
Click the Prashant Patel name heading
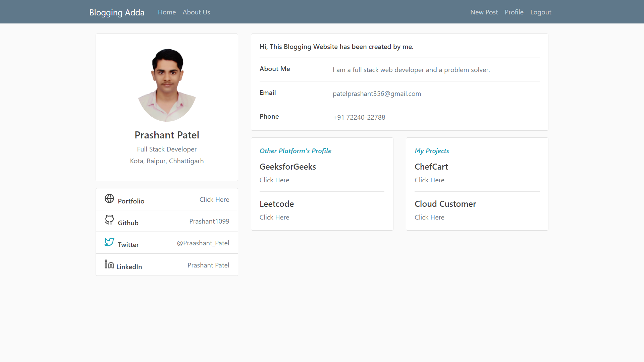(x=167, y=135)
